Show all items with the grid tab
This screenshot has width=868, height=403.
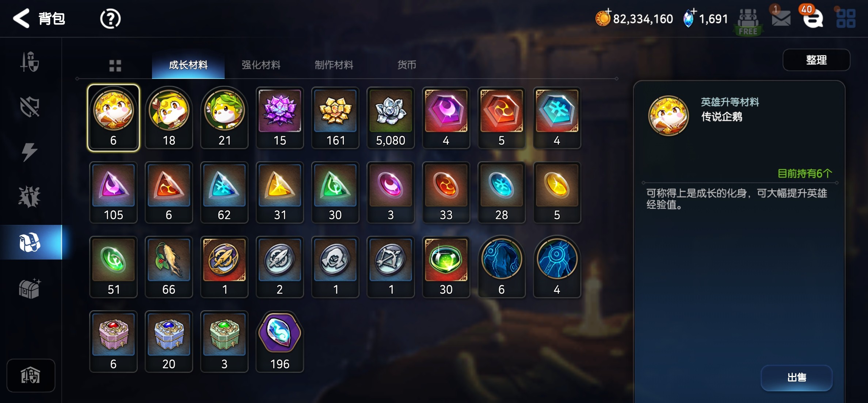[115, 66]
